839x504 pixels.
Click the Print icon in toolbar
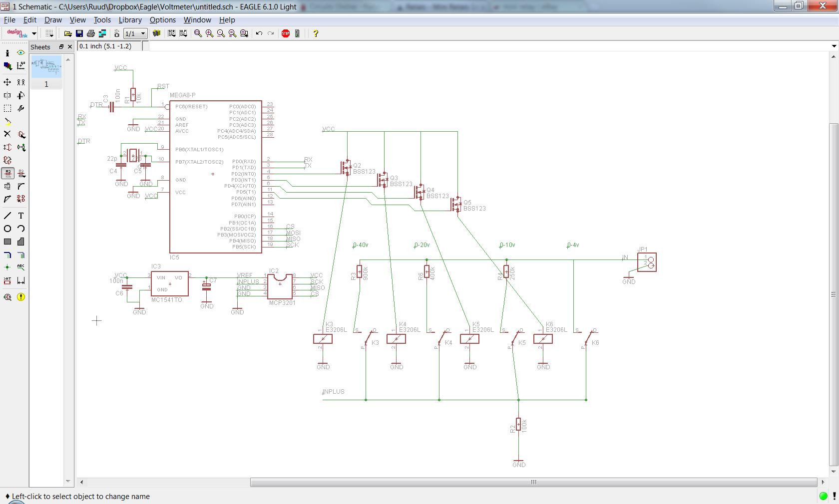[x=90, y=33]
